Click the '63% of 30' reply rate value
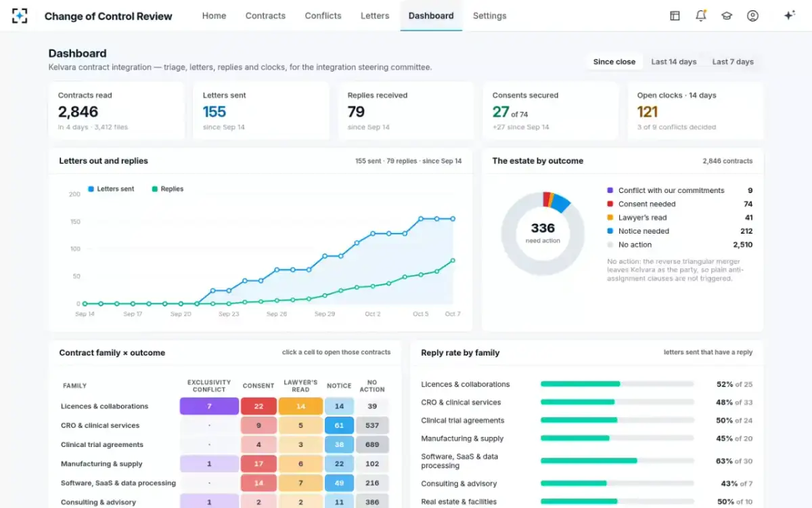The image size is (812, 508). (734, 461)
